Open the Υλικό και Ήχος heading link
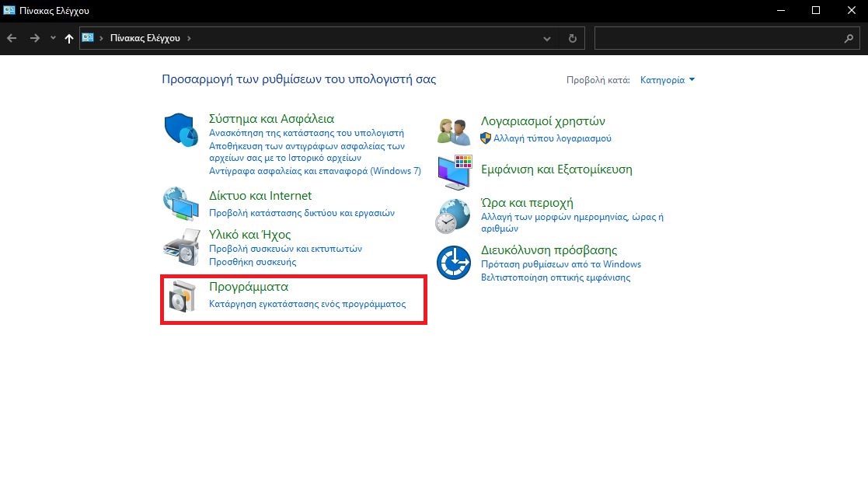 click(249, 234)
